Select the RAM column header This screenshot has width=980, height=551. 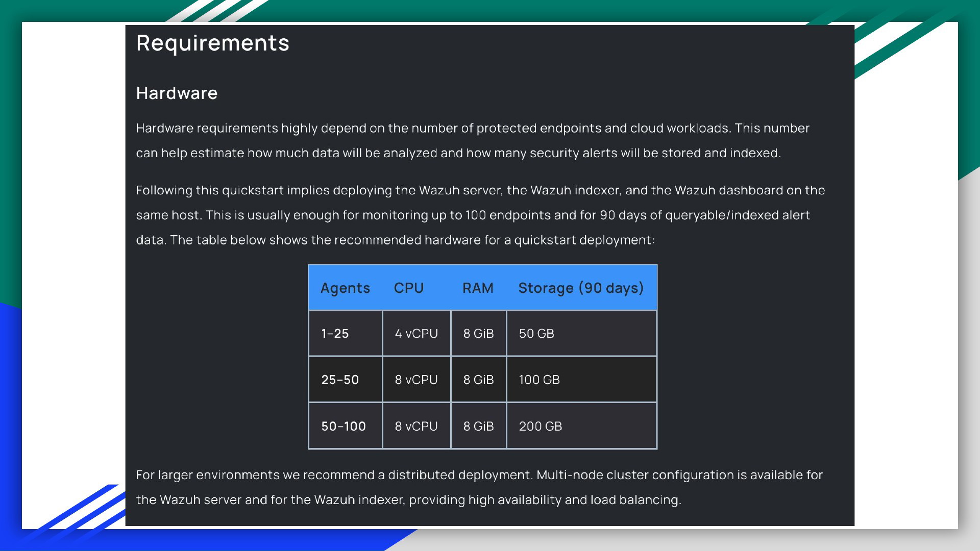click(478, 288)
